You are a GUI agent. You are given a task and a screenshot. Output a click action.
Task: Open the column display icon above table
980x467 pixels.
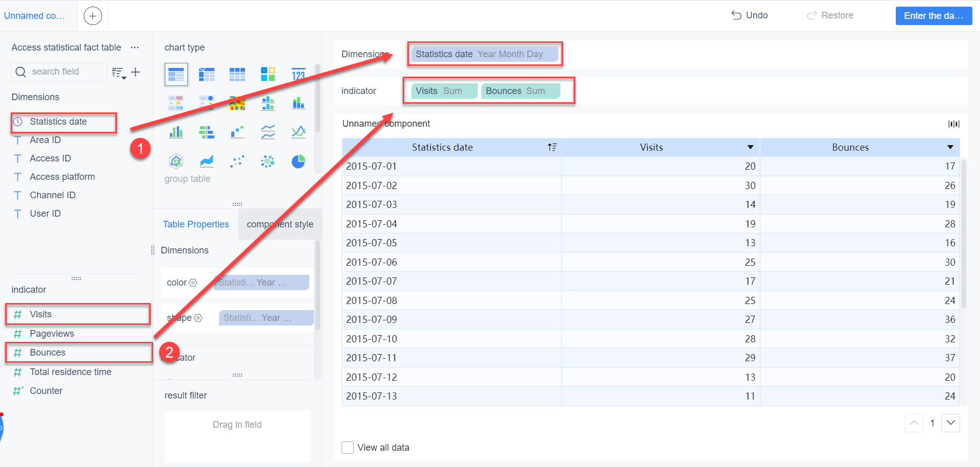(x=953, y=124)
